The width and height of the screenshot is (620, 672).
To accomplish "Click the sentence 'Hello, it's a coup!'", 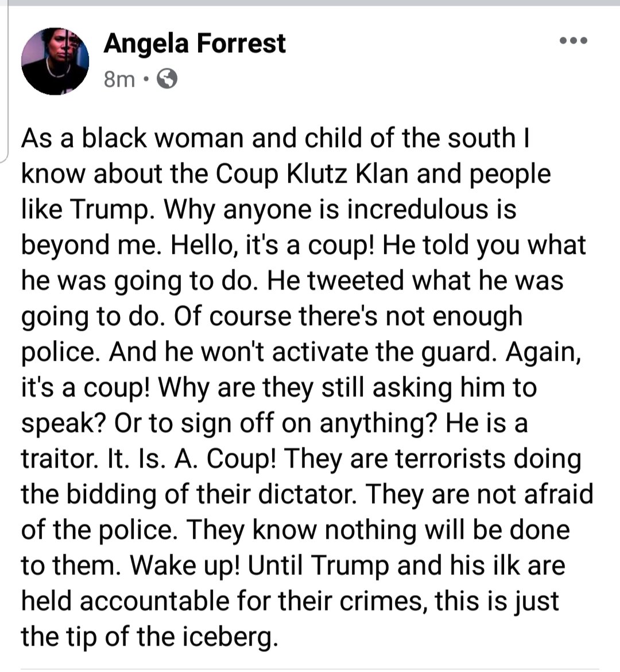I will coord(273,245).
